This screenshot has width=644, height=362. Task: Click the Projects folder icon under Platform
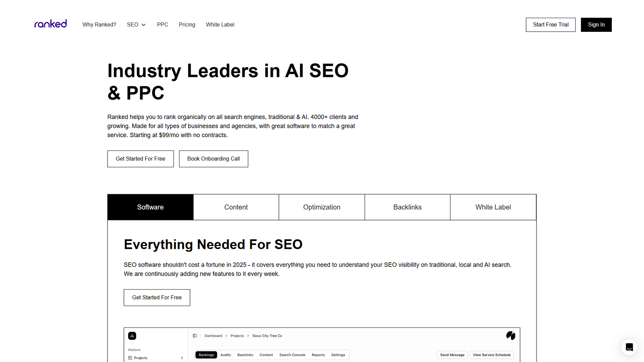132,358
